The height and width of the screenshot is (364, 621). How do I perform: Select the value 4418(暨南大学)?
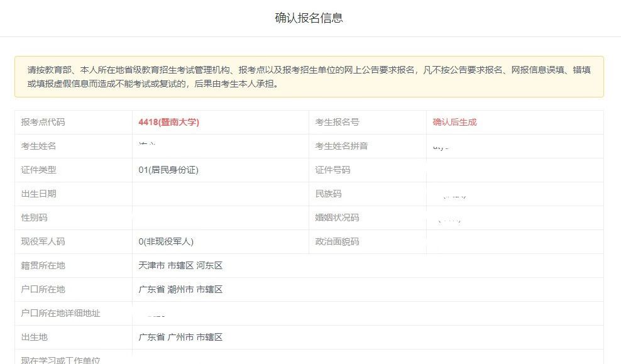168,122
